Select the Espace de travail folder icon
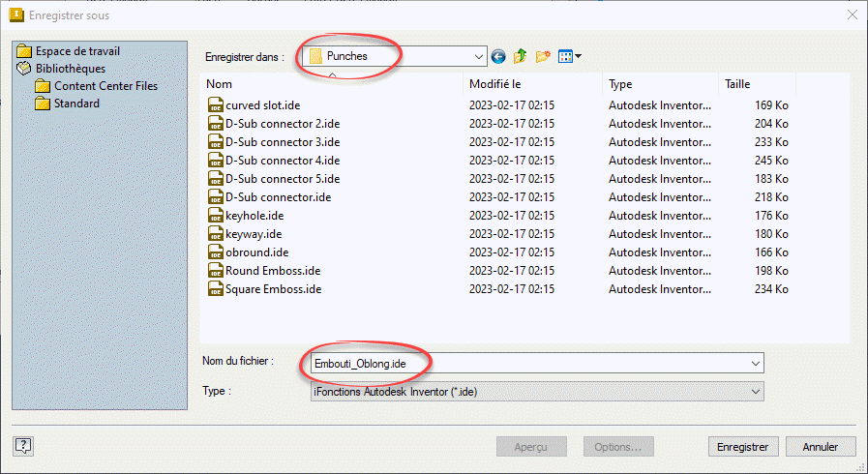The height and width of the screenshot is (474, 868). point(24,51)
